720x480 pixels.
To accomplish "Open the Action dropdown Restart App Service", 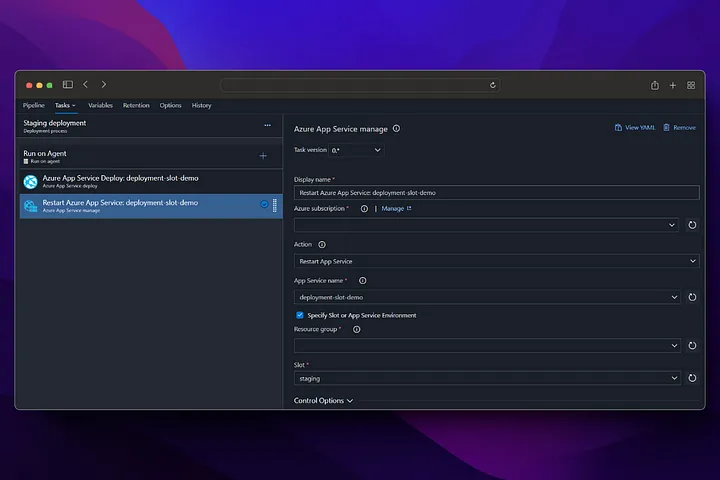I will (496, 261).
